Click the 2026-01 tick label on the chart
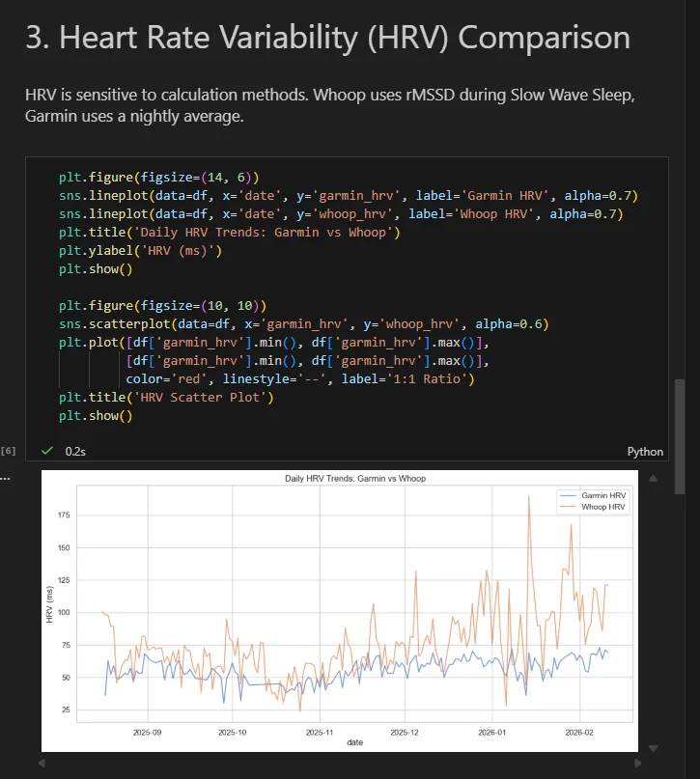The image size is (700, 779). click(x=492, y=732)
